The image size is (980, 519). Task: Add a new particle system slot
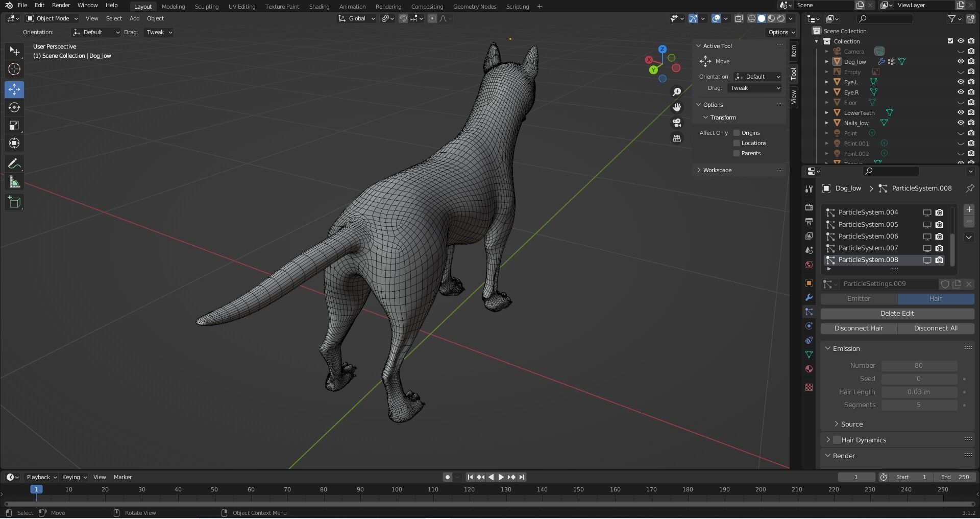[x=969, y=209]
